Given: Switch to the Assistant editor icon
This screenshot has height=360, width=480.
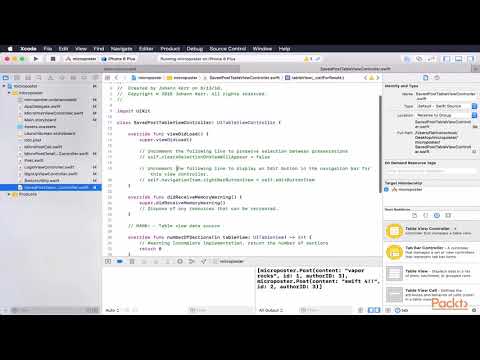Looking at the screenshot, I should pos(419,59).
